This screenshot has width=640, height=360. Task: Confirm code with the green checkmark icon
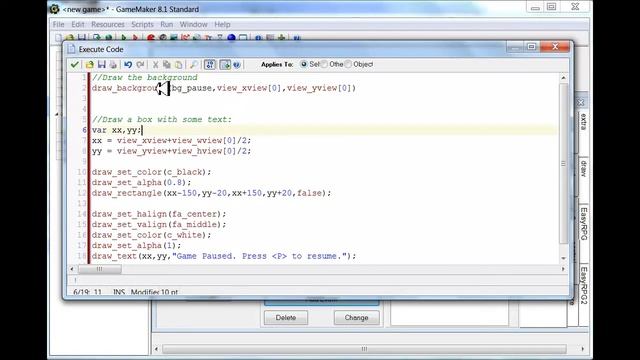pyautogui.click(x=75, y=64)
